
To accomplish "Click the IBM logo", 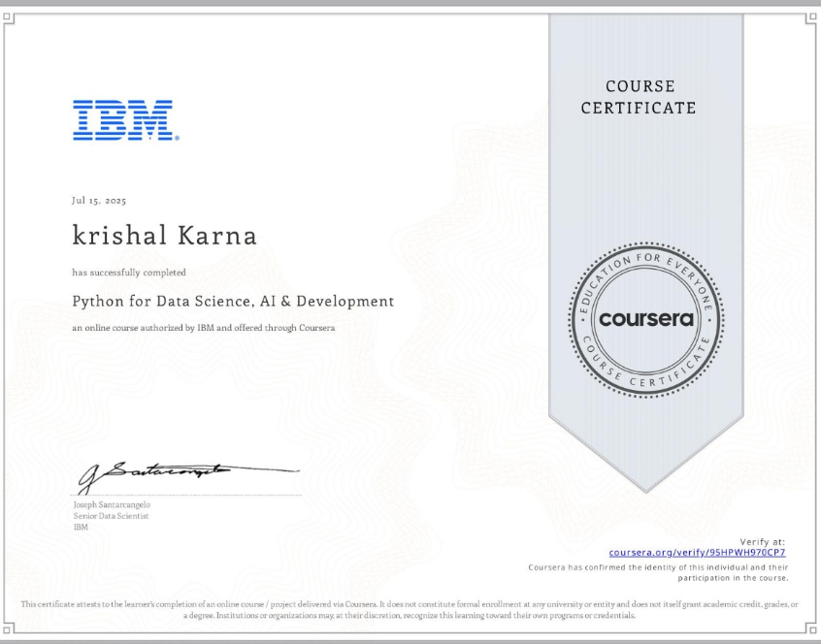I will pyautogui.click(x=123, y=119).
